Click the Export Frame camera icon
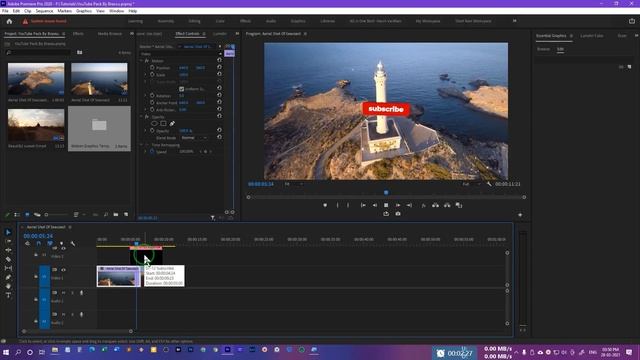This screenshot has width=640, height=360. (x=398, y=214)
